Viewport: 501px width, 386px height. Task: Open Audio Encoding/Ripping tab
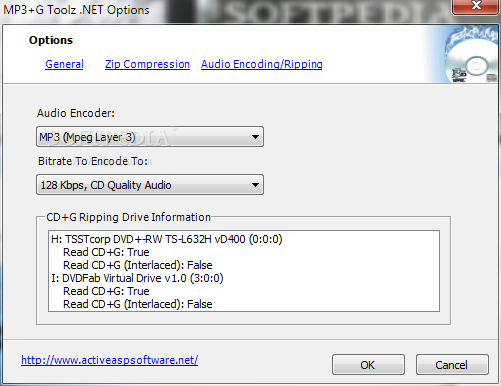[262, 64]
